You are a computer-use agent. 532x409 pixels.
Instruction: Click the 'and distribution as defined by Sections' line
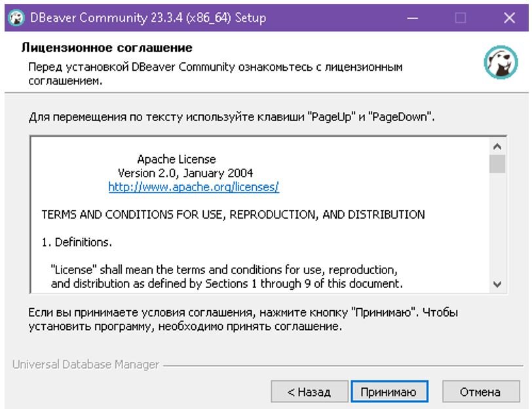227,283
